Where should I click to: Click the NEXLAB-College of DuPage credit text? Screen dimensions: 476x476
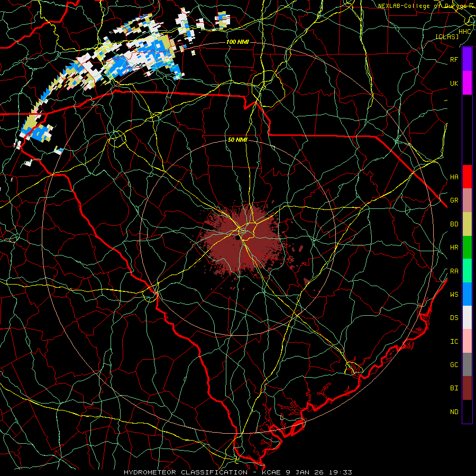pyautogui.click(x=425, y=6)
